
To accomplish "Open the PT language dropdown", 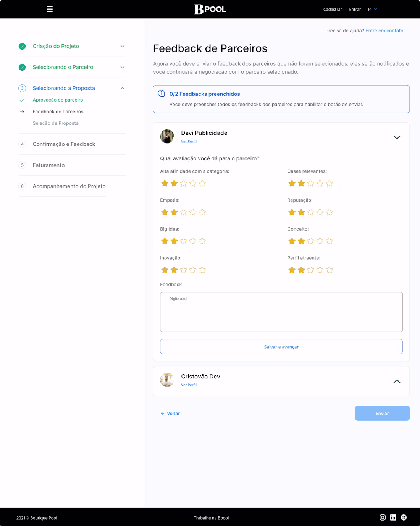I will pos(372,9).
